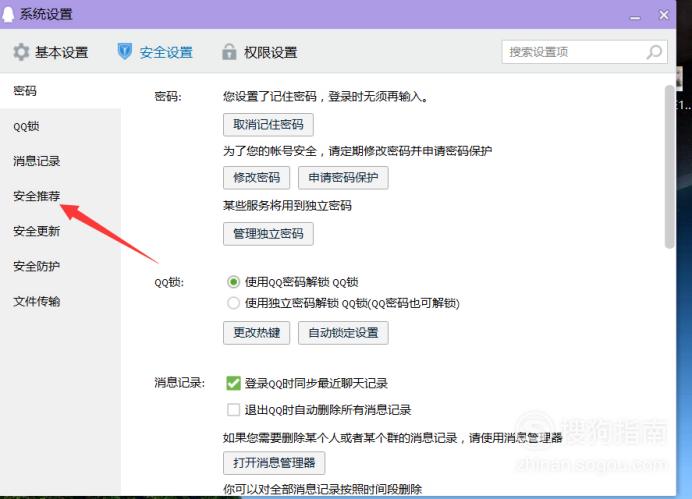Open 安全更新 in the left sidebar
The width and height of the screenshot is (692, 499).
coord(60,231)
